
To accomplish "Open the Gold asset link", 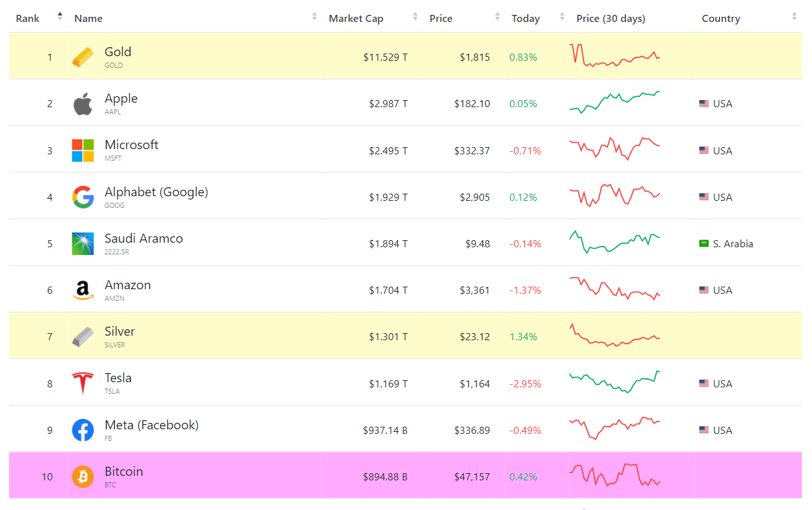I will [118, 52].
